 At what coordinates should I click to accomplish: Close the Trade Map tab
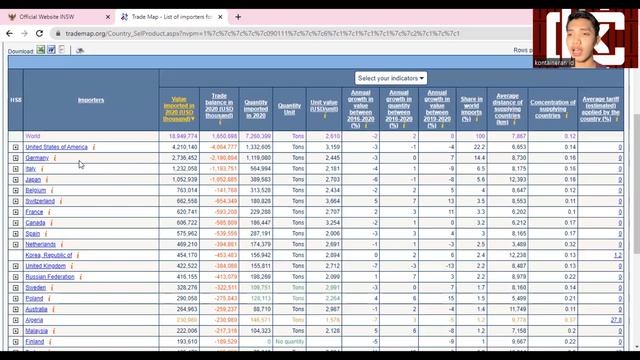[220, 17]
